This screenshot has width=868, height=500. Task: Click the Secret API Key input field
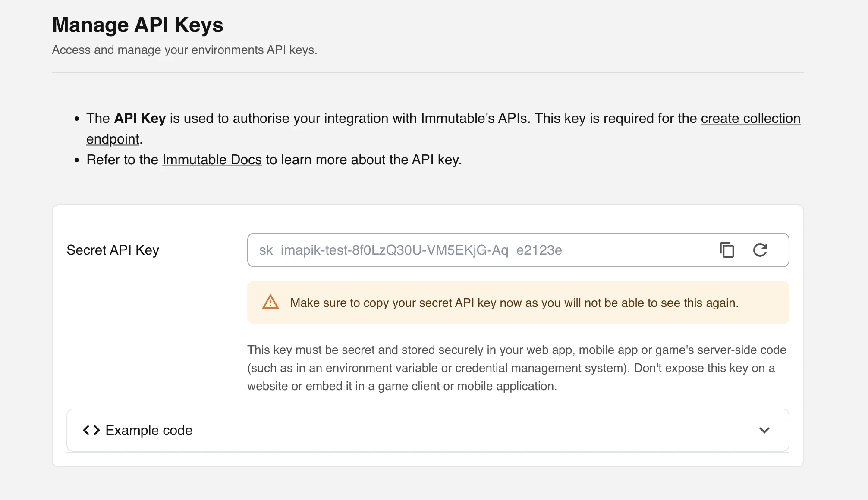pos(475,250)
